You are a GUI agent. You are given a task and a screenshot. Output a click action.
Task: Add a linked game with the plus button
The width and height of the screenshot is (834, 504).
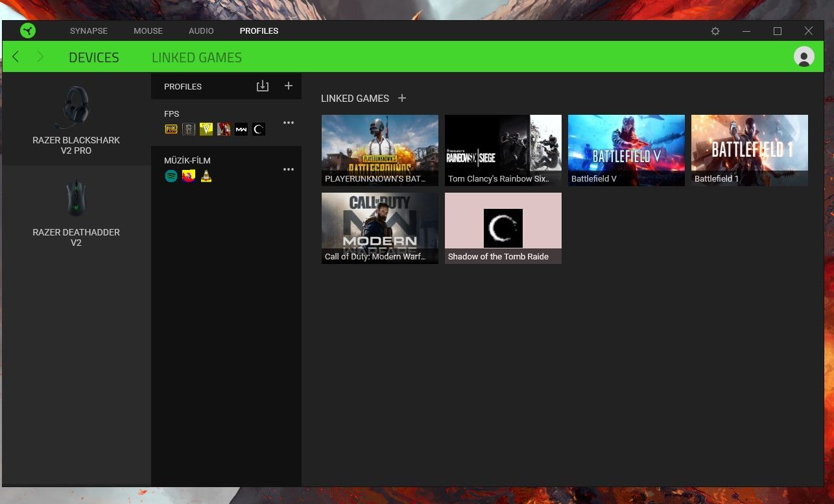tap(402, 98)
